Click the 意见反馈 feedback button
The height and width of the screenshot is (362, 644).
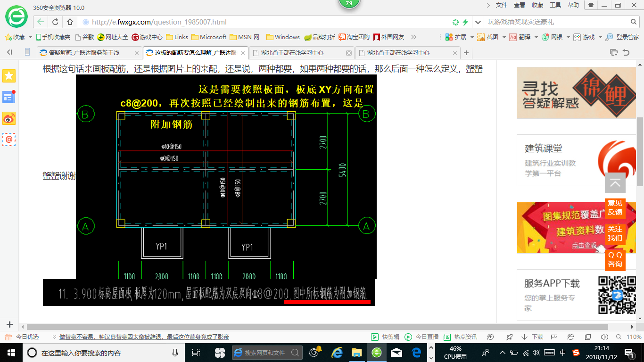[615, 207]
